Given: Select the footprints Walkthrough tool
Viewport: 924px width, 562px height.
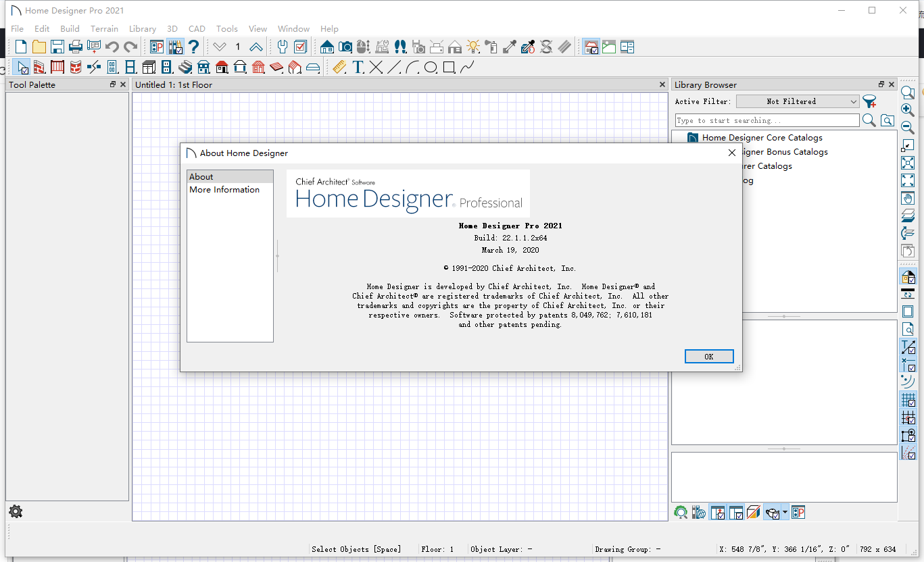Looking at the screenshot, I should coord(400,47).
